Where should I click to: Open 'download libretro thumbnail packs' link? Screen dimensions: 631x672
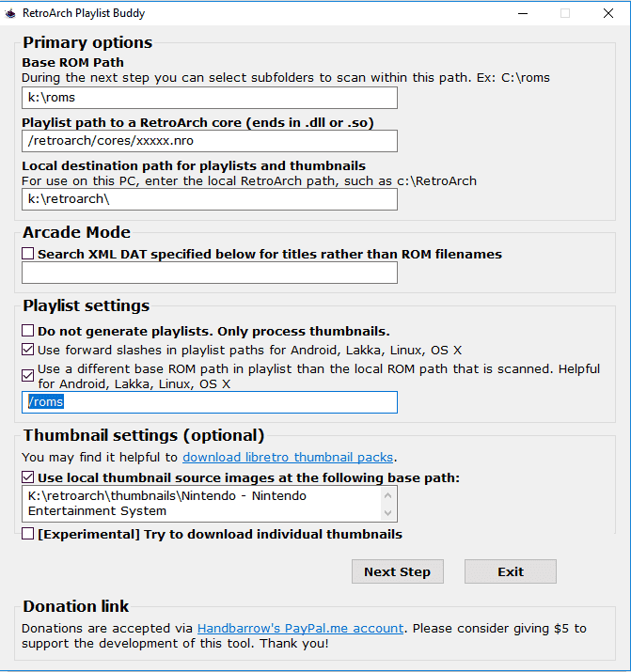[288, 458]
